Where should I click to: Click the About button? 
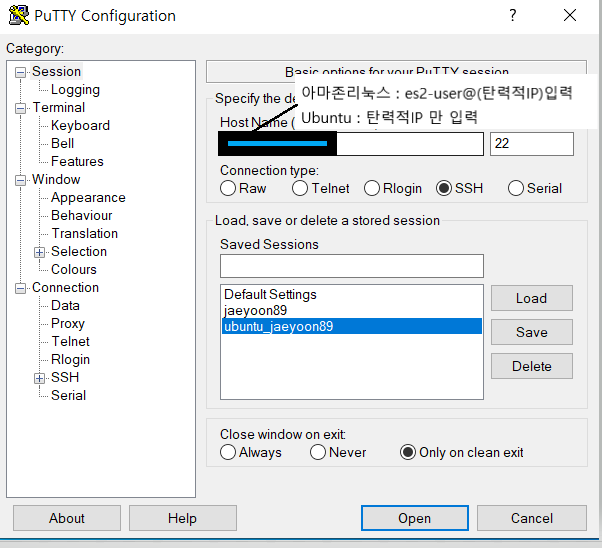[67, 518]
